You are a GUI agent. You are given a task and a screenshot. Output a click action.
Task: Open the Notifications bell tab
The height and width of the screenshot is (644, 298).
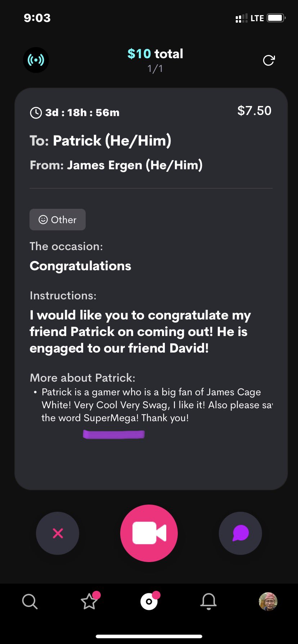(x=208, y=601)
